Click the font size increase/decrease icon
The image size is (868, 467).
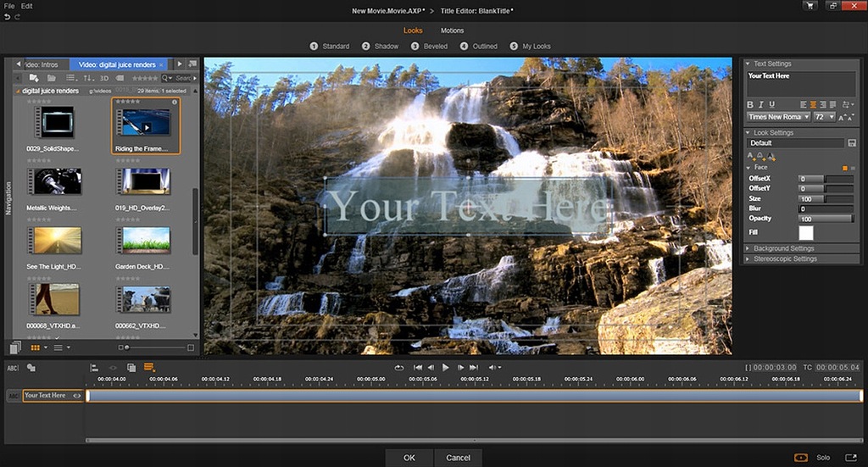[846, 117]
